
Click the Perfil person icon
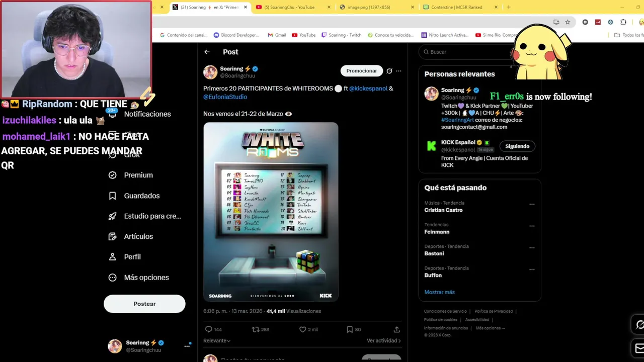pos(113,257)
